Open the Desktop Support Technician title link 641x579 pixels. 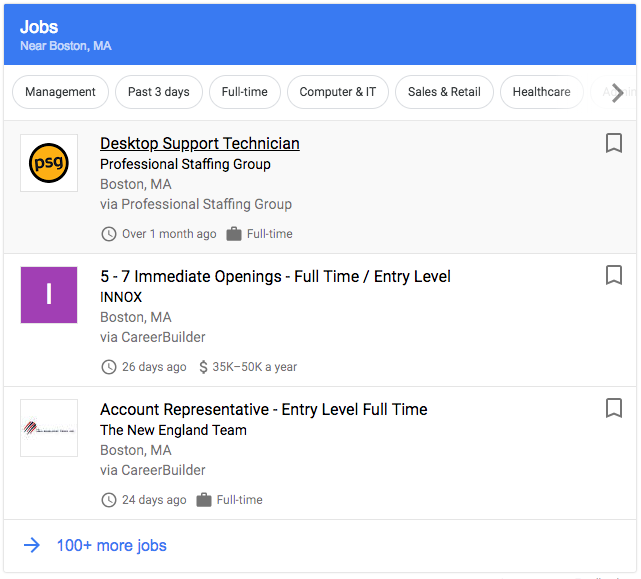(x=200, y=144)
